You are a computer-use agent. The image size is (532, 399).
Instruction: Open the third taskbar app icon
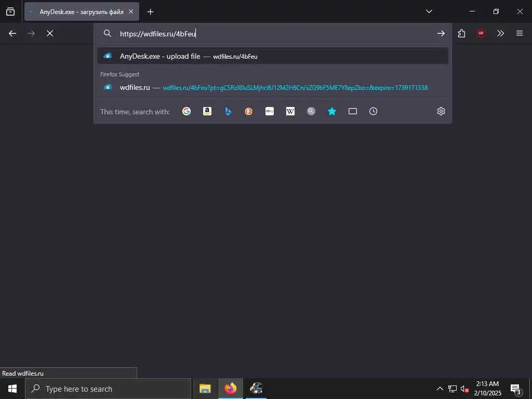tap(256, 389)
